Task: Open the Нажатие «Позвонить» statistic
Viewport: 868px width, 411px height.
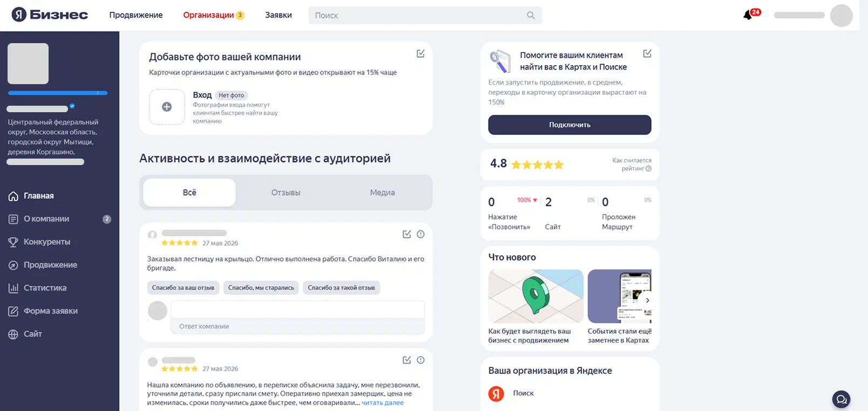Action: point(513,214)
